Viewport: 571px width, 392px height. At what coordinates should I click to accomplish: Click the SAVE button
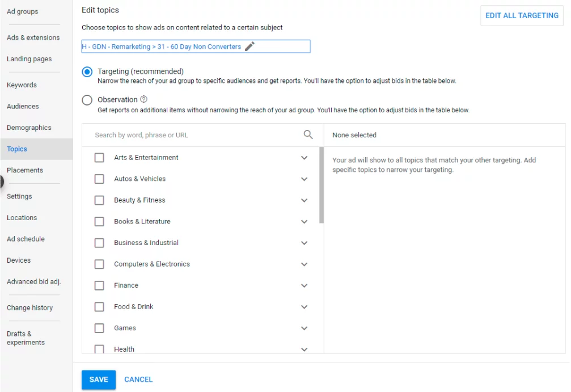[x=99, y=380]
